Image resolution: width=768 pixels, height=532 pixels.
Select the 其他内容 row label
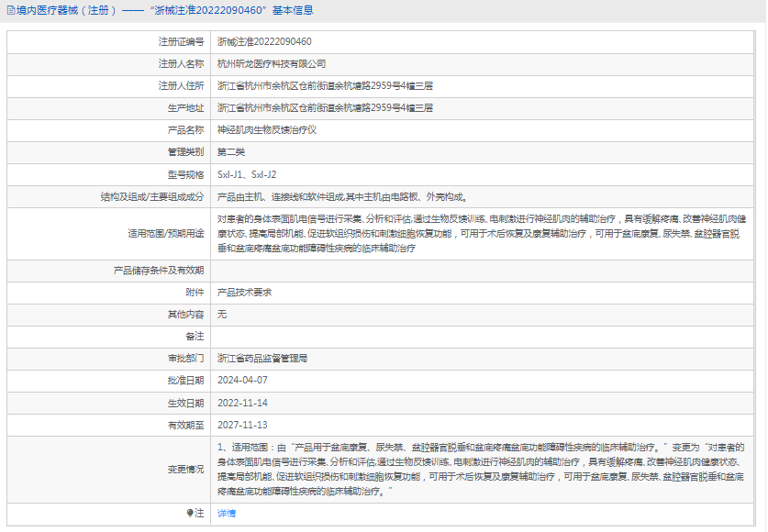[x=185, y=315]
